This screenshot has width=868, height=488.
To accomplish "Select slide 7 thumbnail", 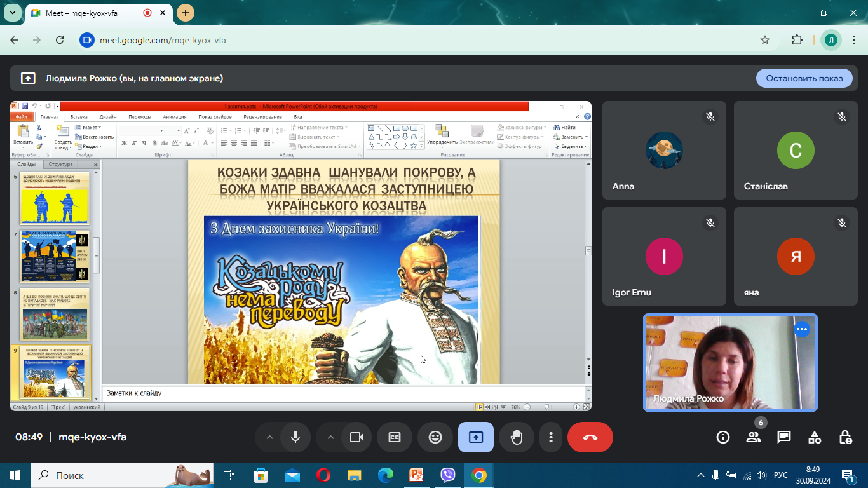I will tap(54, 256).
